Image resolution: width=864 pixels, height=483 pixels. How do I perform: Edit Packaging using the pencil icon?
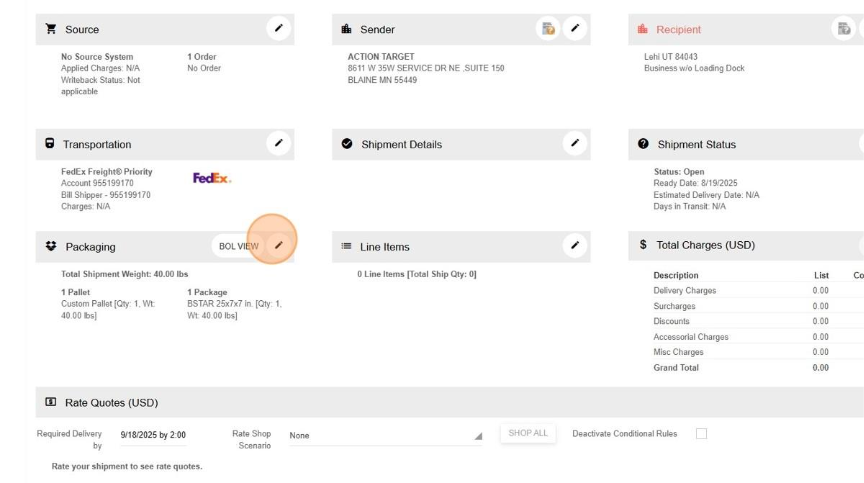pyautogui.click(x=279, y=246)
